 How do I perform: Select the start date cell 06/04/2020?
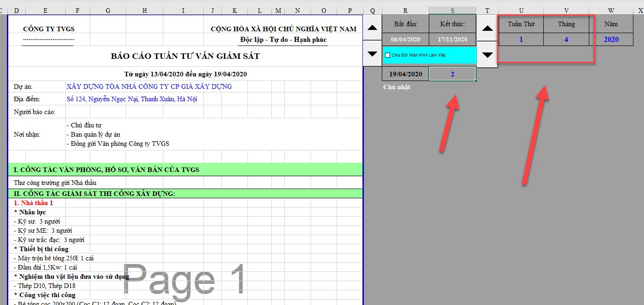(405, 40)
